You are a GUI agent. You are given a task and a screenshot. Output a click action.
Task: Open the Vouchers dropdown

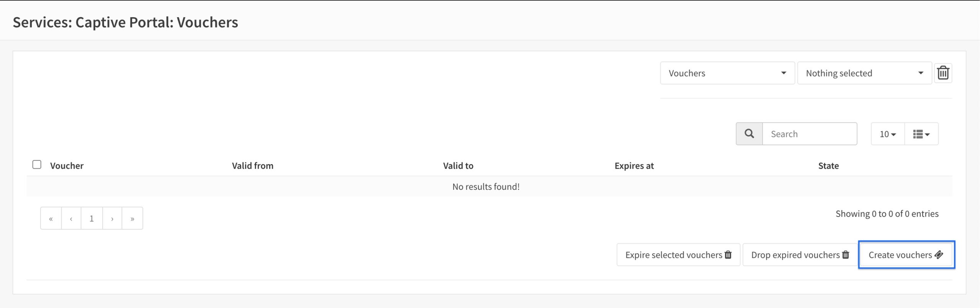[x=727, y=73]
